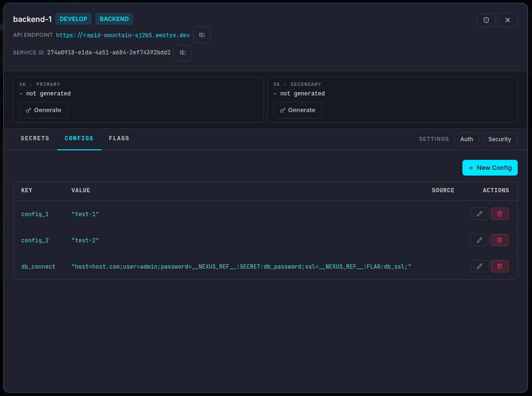The image size is (532, 396).
Task: Delete the db_connect entry
Action: coord(500,266)
